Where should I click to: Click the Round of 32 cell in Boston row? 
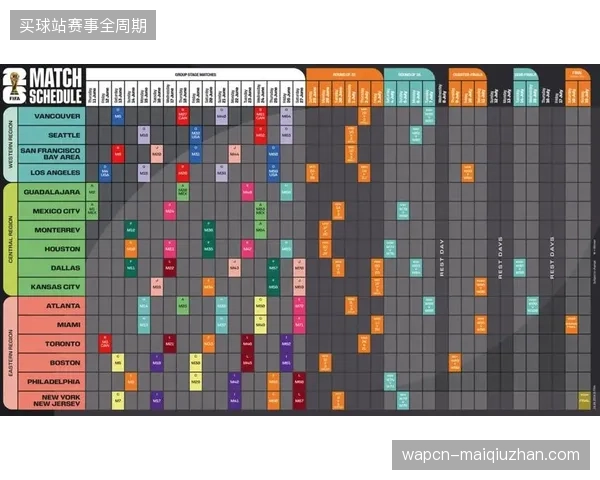click(325, 362)
